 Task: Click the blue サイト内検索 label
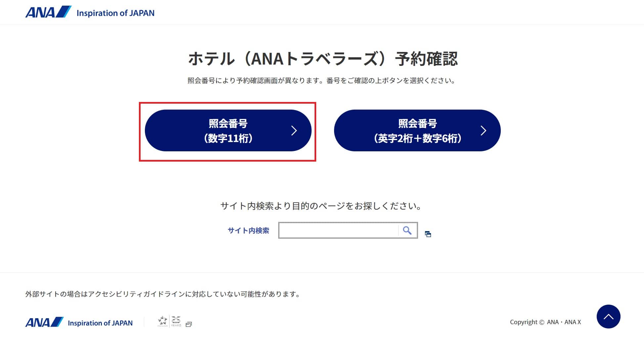pyautogui.click(x=248, y=230)
